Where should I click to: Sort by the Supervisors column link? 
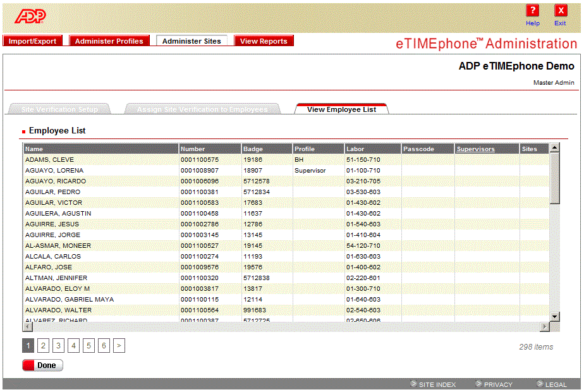tap(476, 149)
